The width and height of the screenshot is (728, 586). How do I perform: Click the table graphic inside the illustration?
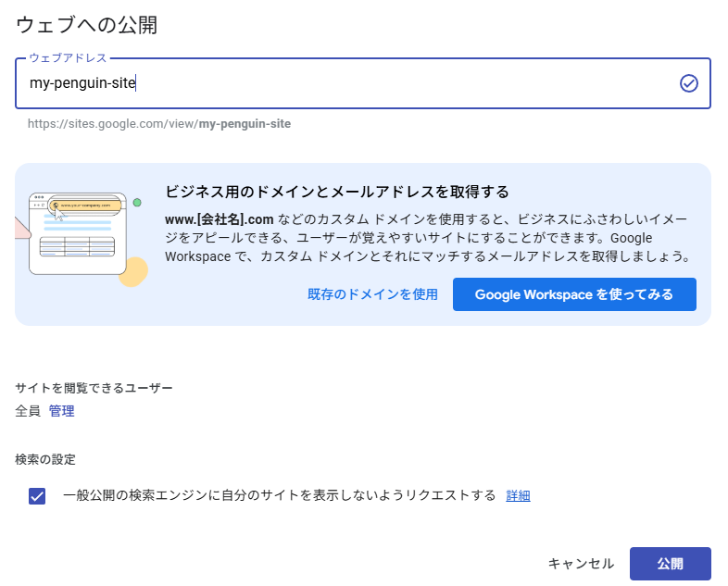pos(77,247)
